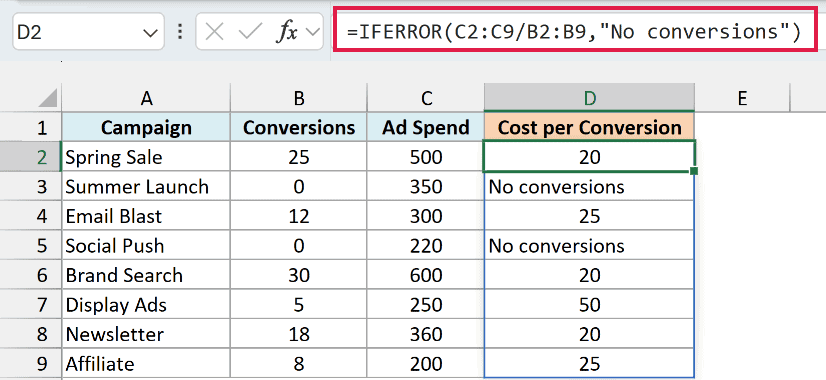Select column A header
This screenshot has width=826, height=380.
pos(146,98)
